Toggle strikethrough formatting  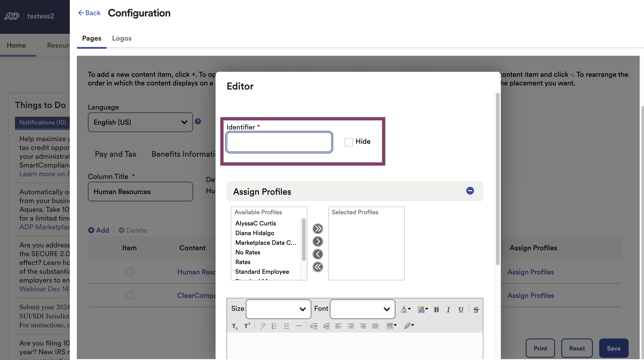point(476,310)
